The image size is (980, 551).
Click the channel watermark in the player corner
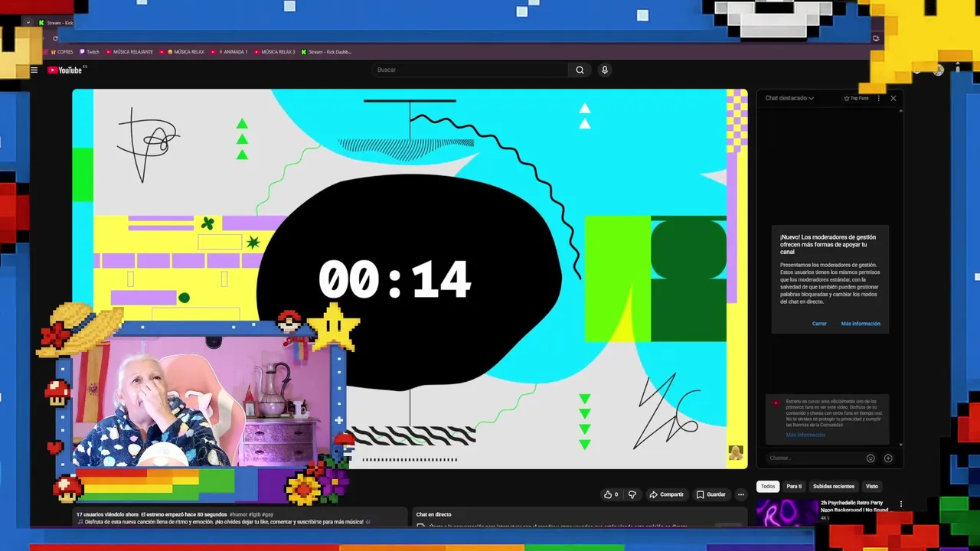coord(736,453)
